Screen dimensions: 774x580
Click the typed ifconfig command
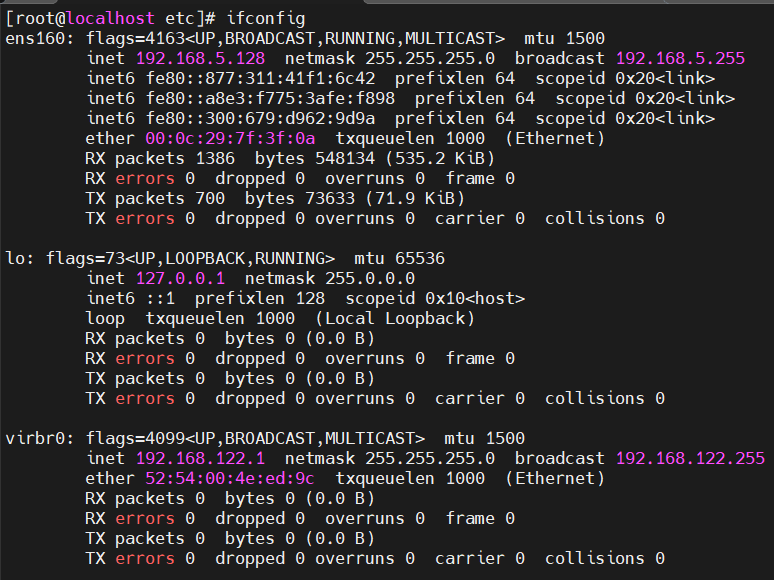(x=266, y=19)
